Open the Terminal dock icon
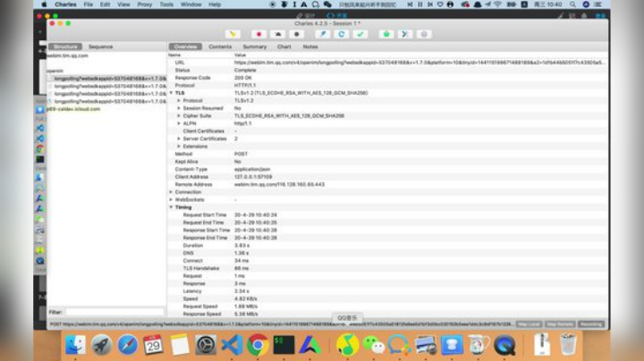This screenshot has width=644, height=361. (x=284, y=345)
